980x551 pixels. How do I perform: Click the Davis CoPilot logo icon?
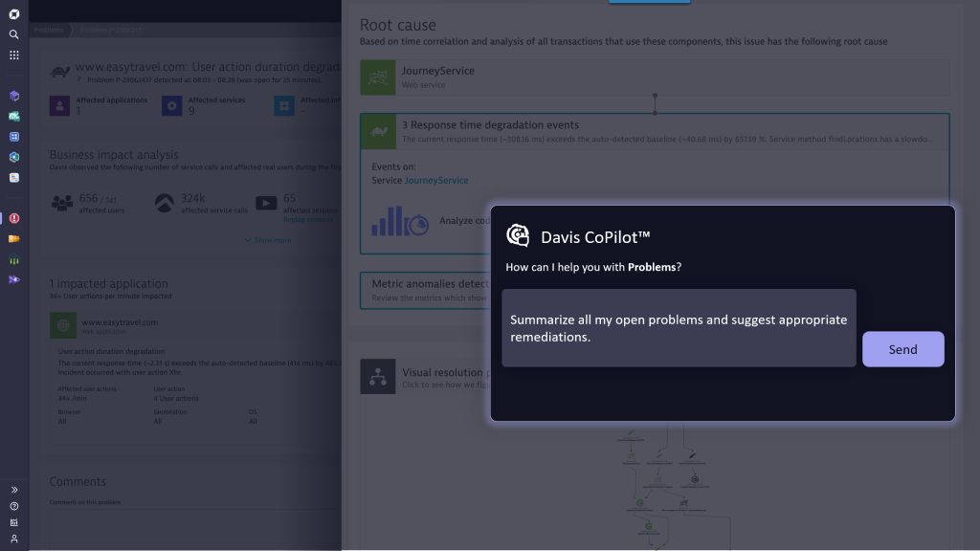[518, 235]
